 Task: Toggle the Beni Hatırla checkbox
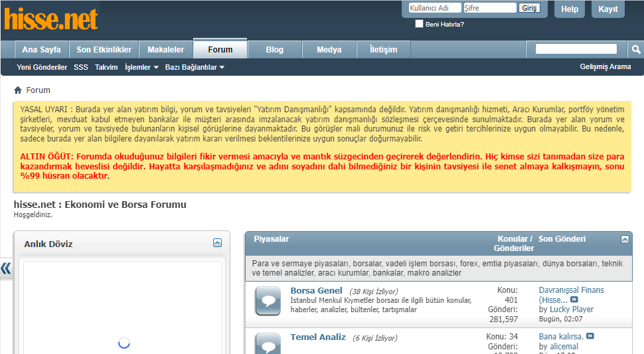click(419, 24)
